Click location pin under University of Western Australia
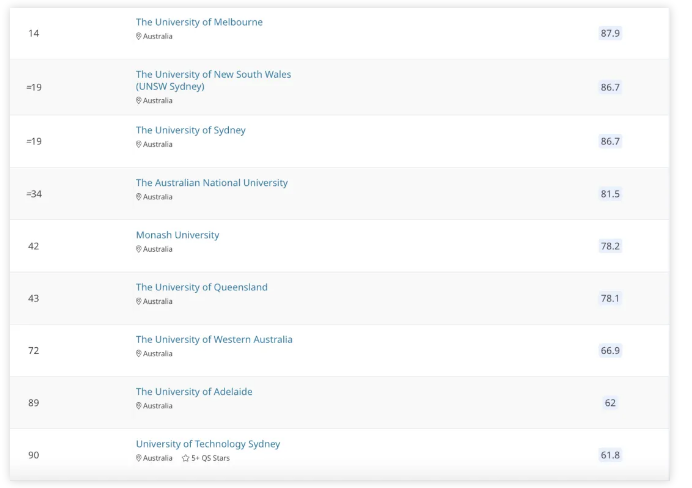The width and height of the screenshot is (692, 488). (x=139, y=353)
